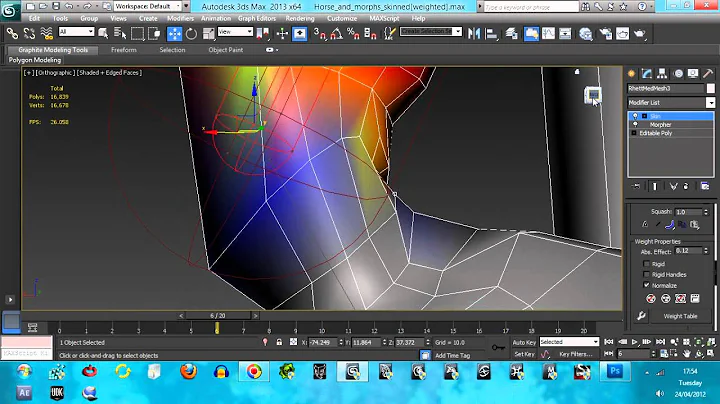Toggle the Angle Snap tool

coord(336,34)
